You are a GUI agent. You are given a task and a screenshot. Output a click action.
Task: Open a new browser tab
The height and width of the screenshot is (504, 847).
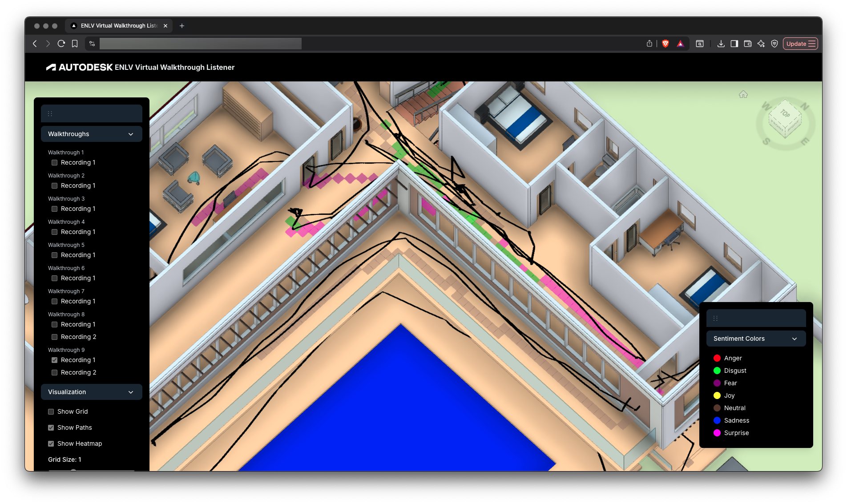[182, 26]
